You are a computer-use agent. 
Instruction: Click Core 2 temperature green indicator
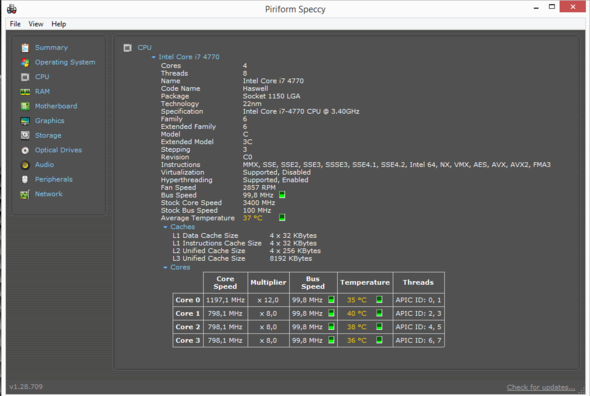(379, 327)
